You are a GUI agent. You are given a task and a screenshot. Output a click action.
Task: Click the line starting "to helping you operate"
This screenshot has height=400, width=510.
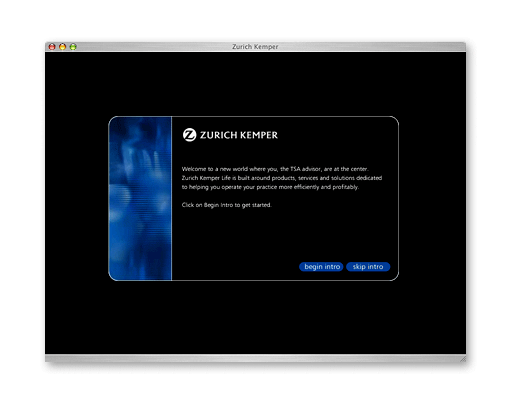[x=270, y=187]
